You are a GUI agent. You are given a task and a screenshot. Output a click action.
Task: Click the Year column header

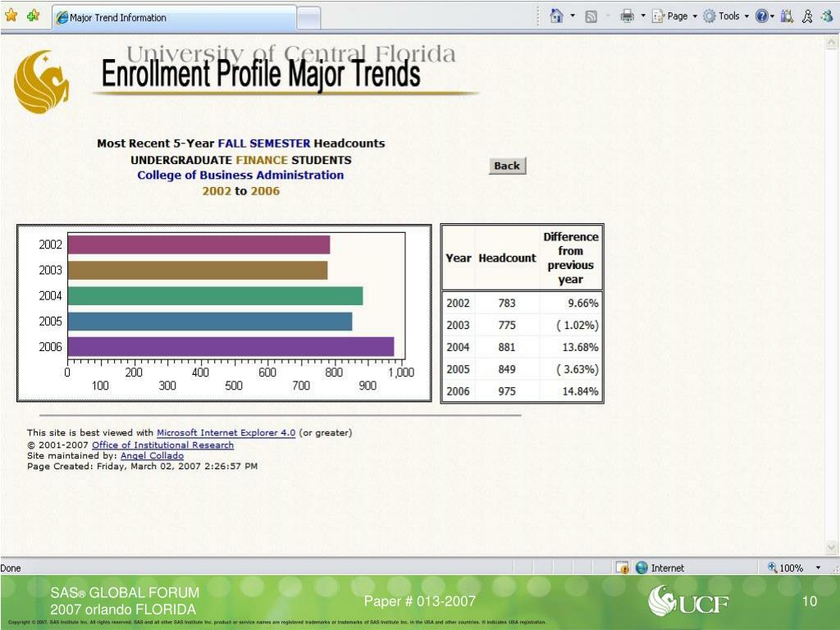458,258
